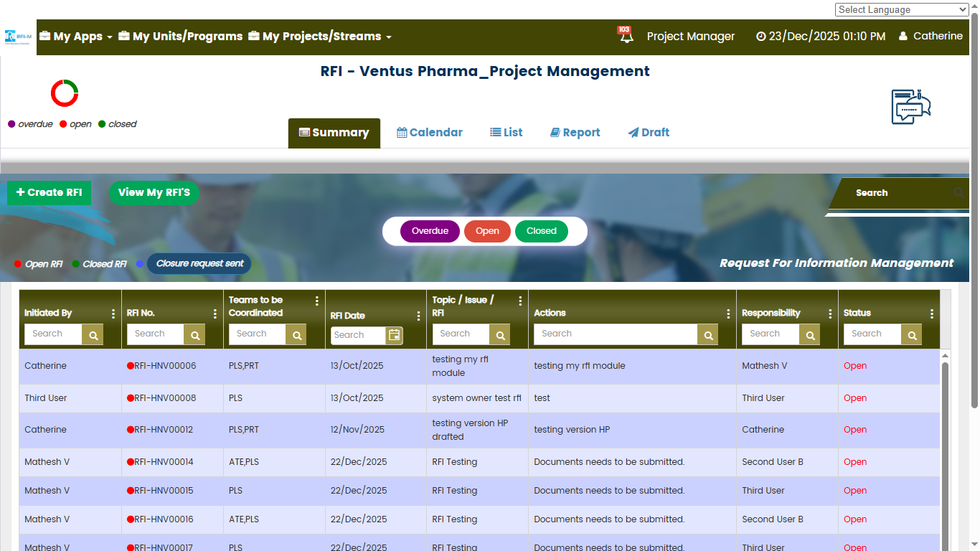Image resolution: width=980 pixels, height=551 pixels.
Task: Open the Select Language dropdown
Action: tap(901, 9)
